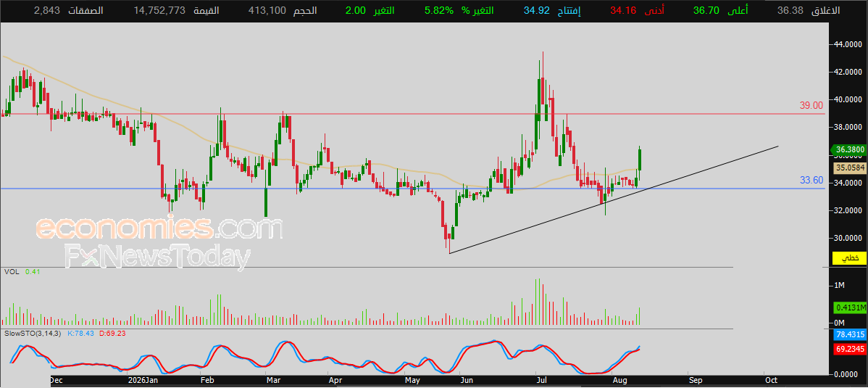868x388 pixels.
Task: Select the SlowSTO(3,14,3) indicator label
Action: point(32,334)
